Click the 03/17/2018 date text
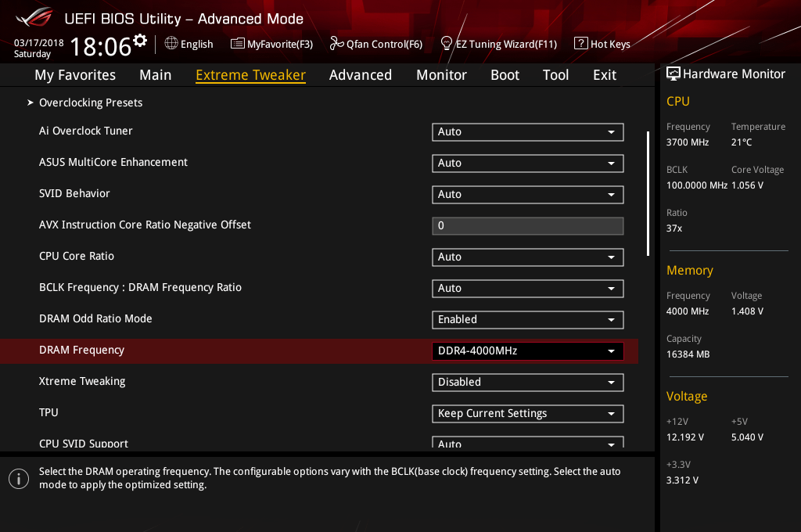This screenshot has width=801, height=532. (x=39, y=43)
